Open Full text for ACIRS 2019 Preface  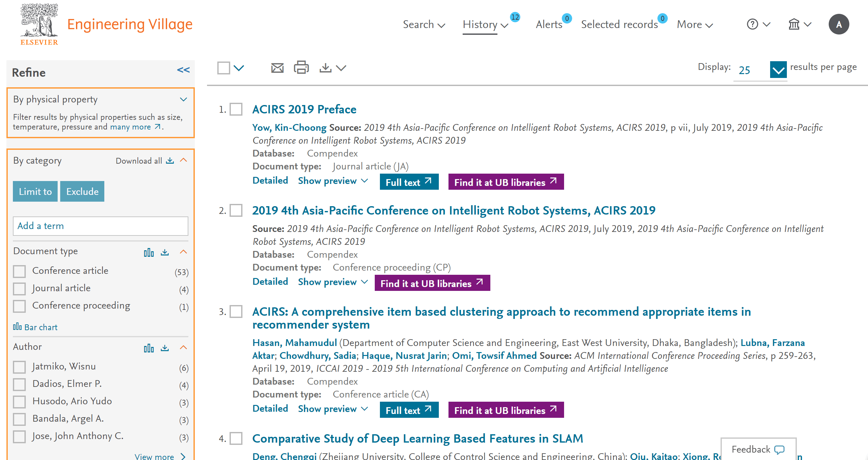pos(409,182)
